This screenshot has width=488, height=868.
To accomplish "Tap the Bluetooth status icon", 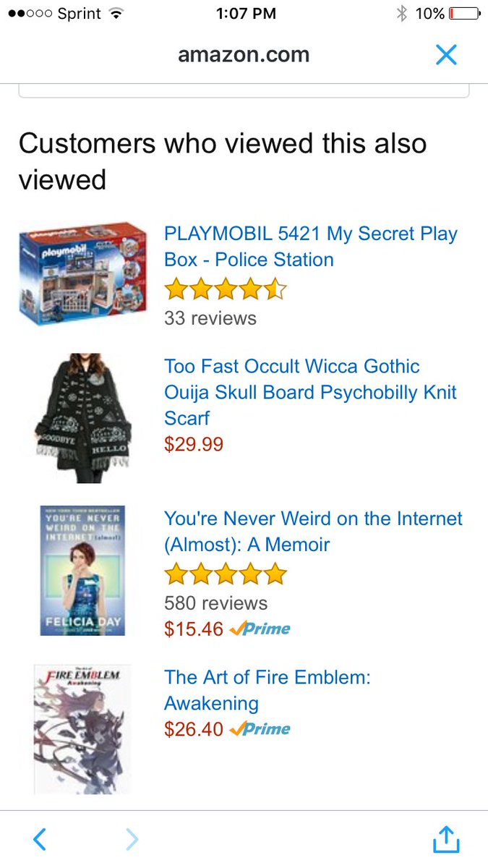I will 402,14.
